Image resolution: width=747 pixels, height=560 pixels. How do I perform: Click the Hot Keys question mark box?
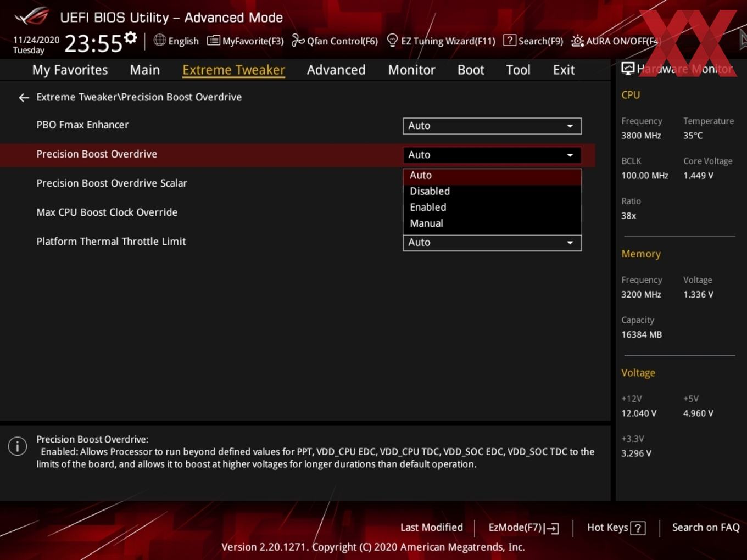click(x=638, y=528)
